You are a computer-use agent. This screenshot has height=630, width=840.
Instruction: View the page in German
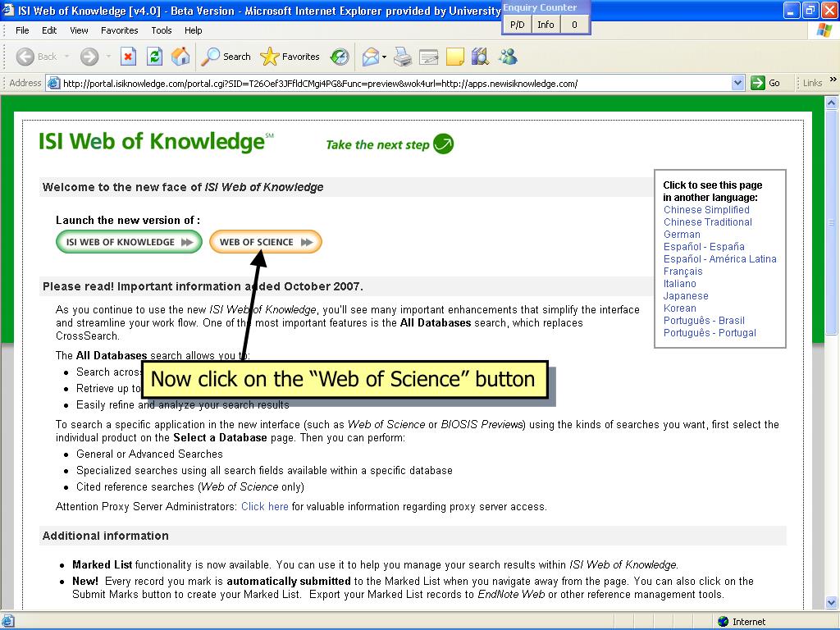(682, 234)
